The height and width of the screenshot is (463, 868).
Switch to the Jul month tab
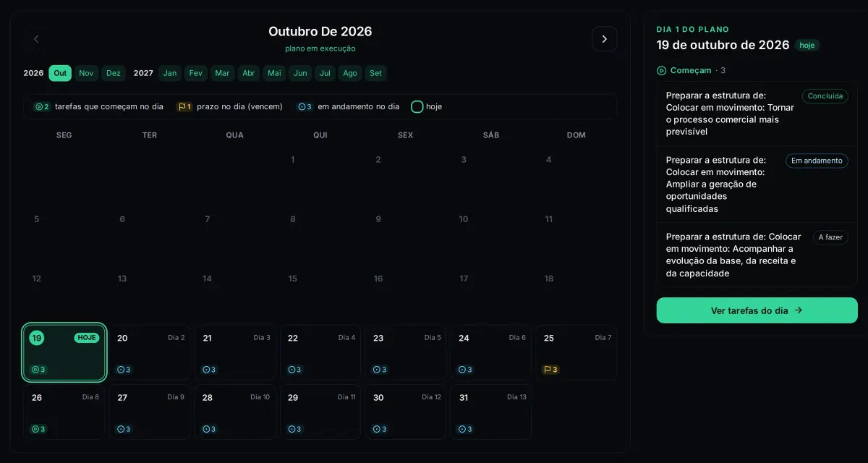pyautogui.click(x=325, y=73)
